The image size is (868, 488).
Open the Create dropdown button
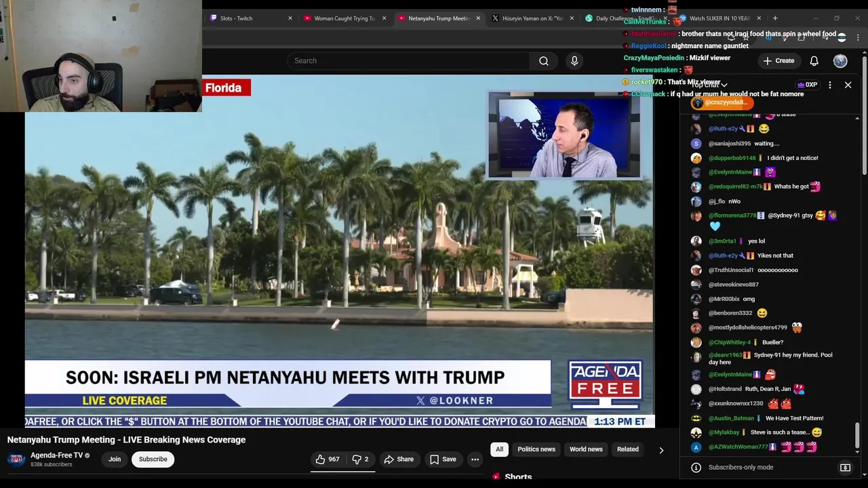tap(778, 61)
